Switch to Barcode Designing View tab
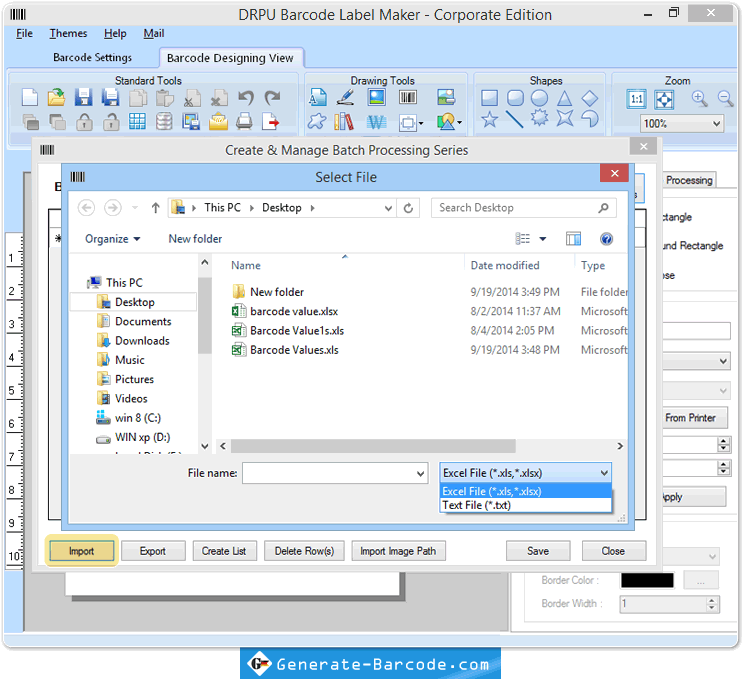The image size is (744, 679). [x=230, y=58]
